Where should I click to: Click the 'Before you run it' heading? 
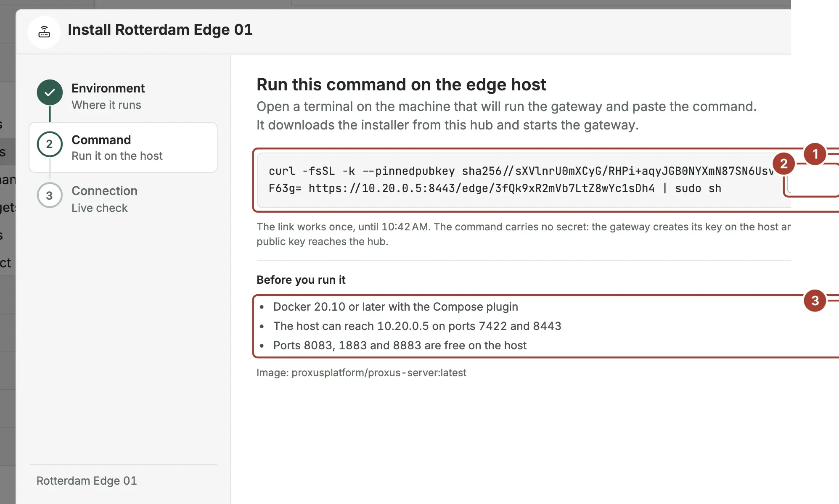(301, 280)
